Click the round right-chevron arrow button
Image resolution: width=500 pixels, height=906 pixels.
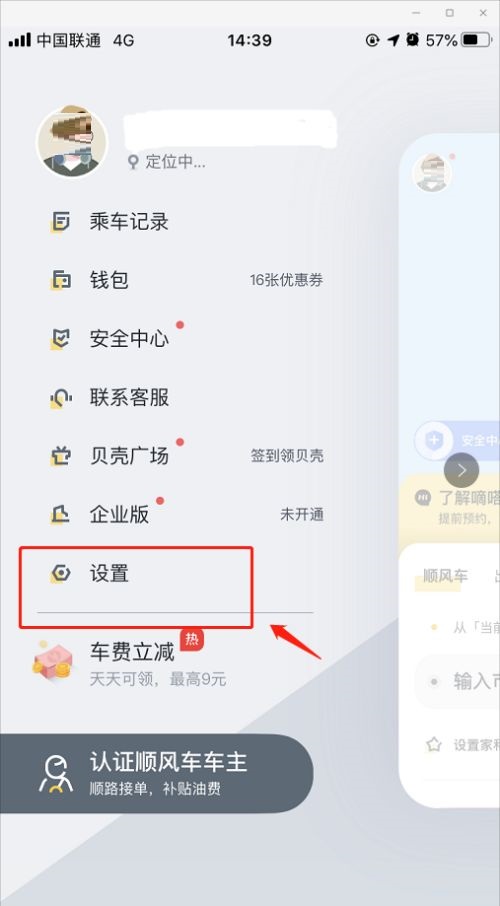click(461, 470)
